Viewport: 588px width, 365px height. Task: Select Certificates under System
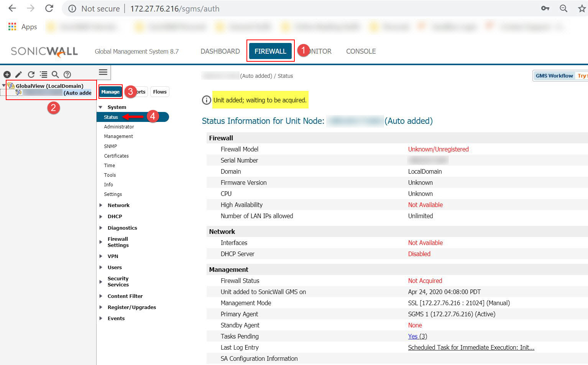116,156
